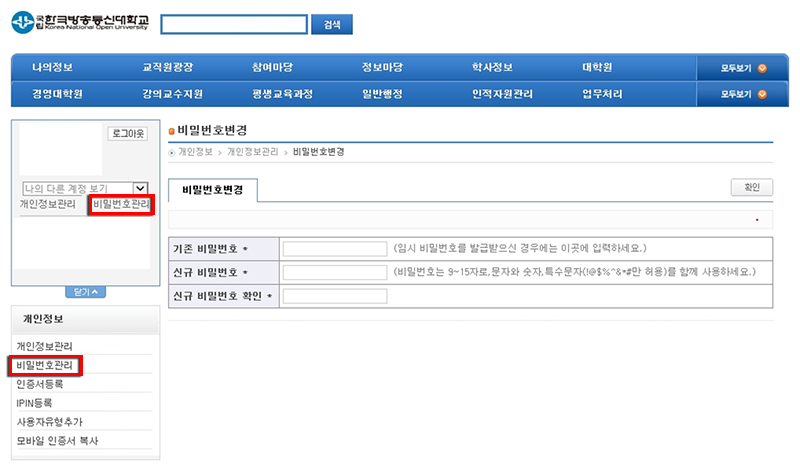Viewport: 800px width, 472px height.
Task: Open the 인적자원관리 menu
Action: click(502, 94)
